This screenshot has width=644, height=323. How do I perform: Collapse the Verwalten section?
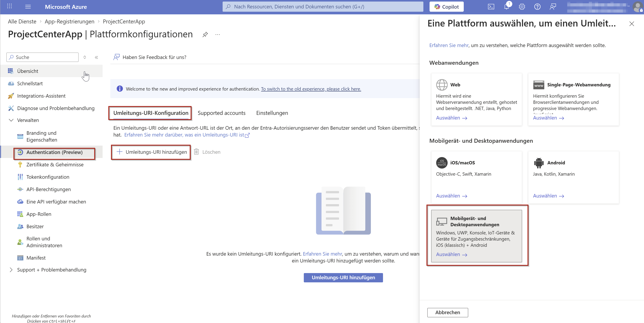click(x=11, y=120)
